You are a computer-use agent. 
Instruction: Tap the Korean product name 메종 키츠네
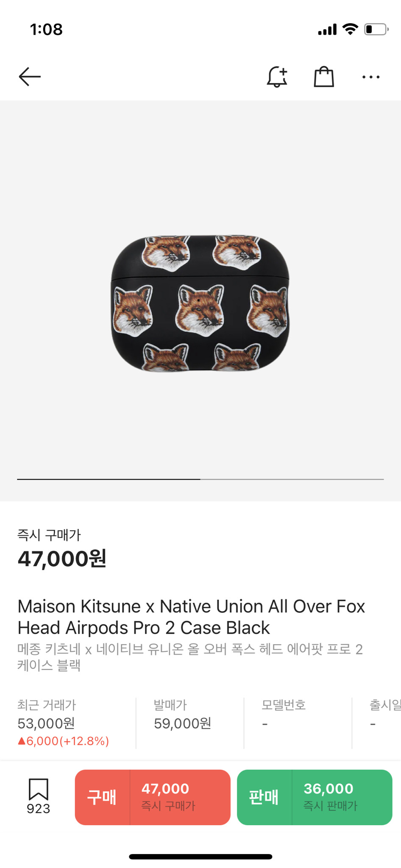[190, 657]
